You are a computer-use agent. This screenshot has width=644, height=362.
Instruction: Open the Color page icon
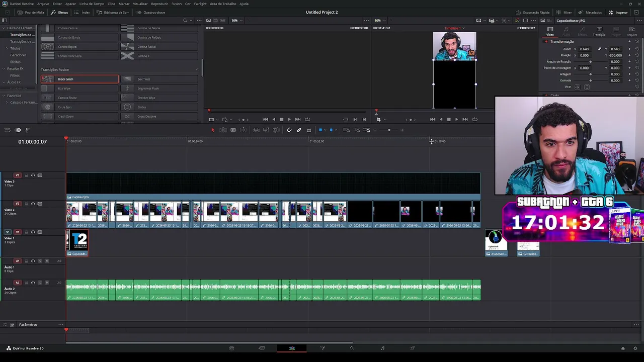click(x=352, y=348)
